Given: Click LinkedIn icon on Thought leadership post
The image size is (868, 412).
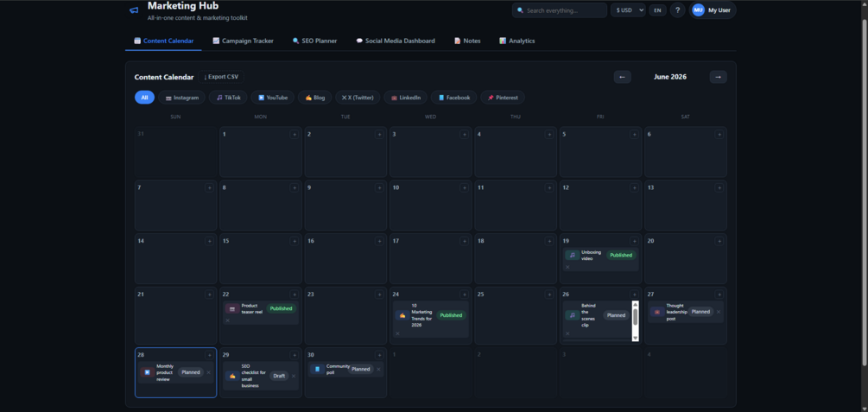Looking at the screenshot, I should pyautogui.click(x=657, y=312).
